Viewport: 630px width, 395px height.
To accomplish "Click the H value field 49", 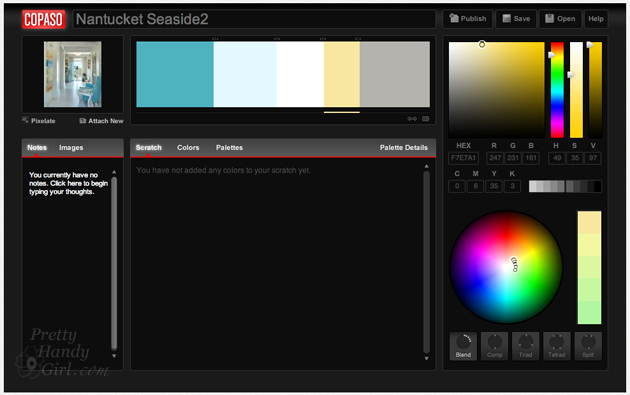I will 557,158.
